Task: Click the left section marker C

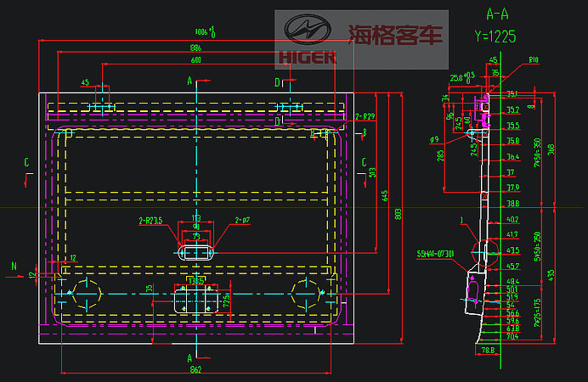Action: (x=27, y=161)
